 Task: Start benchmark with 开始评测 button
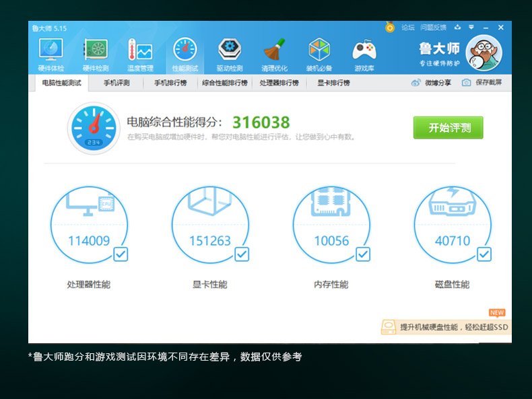pyautogui.click(x=448, y=128)
